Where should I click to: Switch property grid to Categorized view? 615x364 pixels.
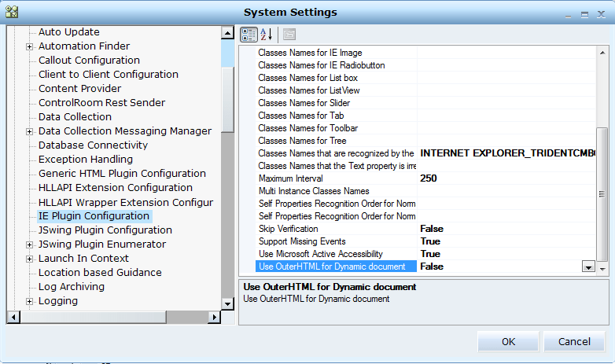point(249,34)
